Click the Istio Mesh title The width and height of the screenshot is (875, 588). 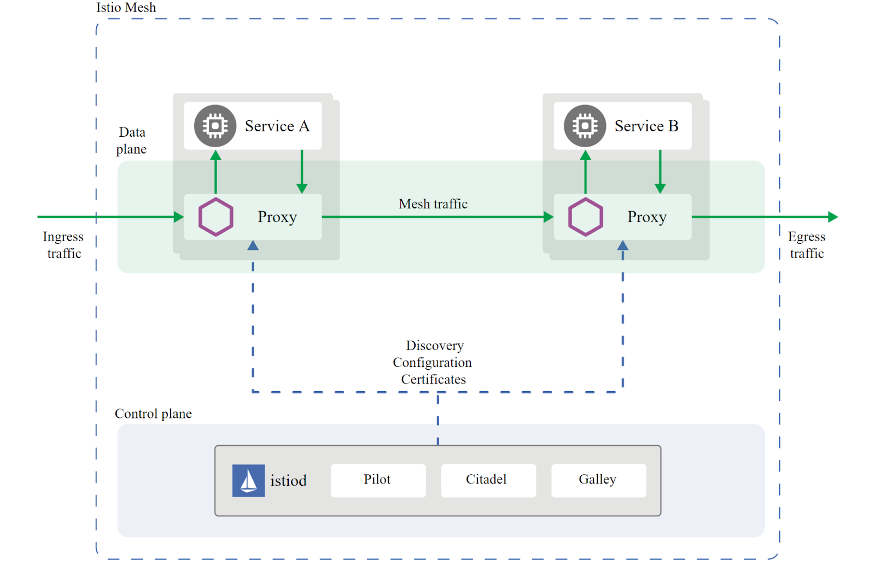126,8
